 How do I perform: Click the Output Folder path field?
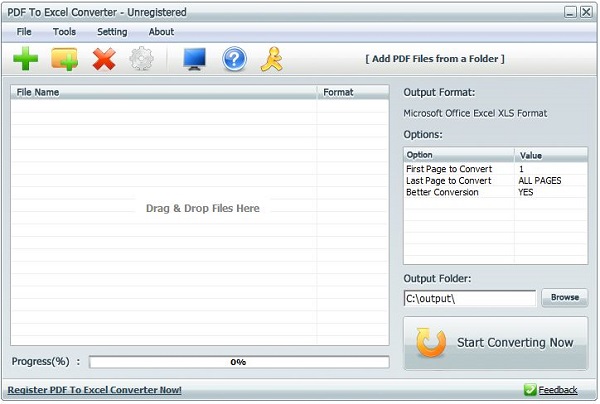click(470, 298)
